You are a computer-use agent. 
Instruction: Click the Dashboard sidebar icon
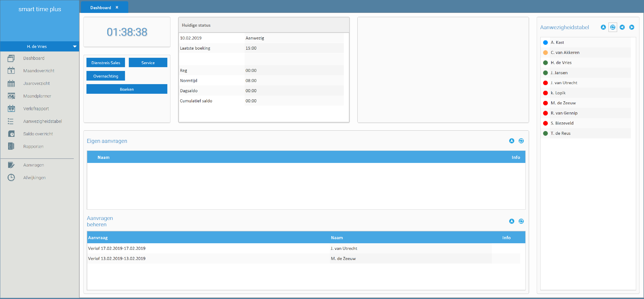(x=11, y=58)
